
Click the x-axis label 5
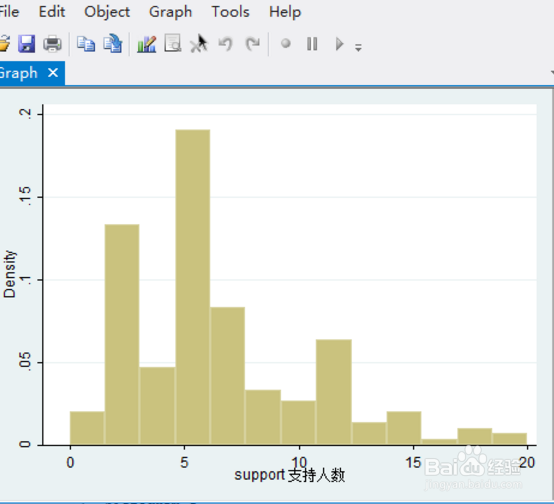184,463
